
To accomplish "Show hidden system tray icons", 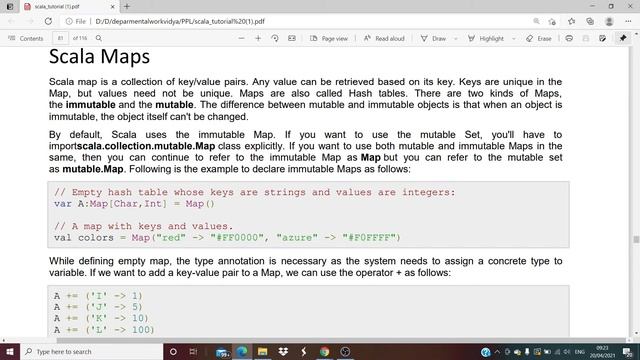I will [497, 351].
